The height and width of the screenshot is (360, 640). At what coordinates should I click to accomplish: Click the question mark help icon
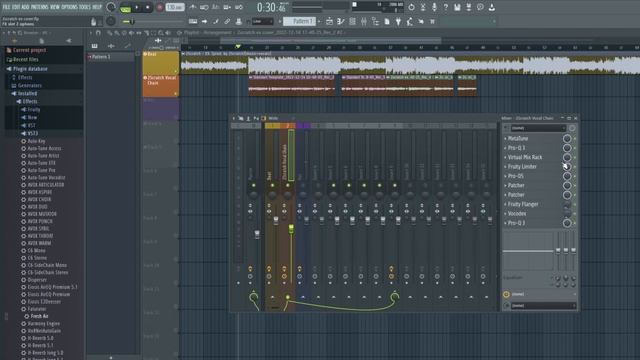446,7
